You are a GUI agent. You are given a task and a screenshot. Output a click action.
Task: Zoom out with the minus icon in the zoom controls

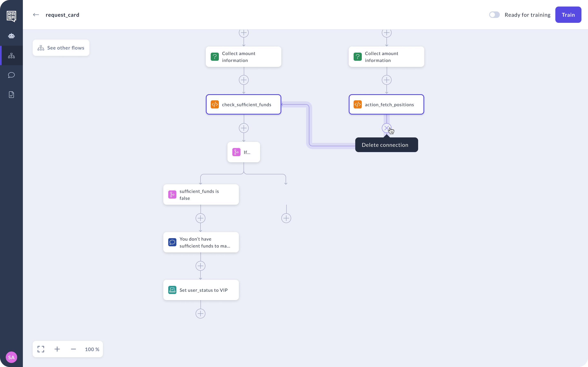(73, 349)
